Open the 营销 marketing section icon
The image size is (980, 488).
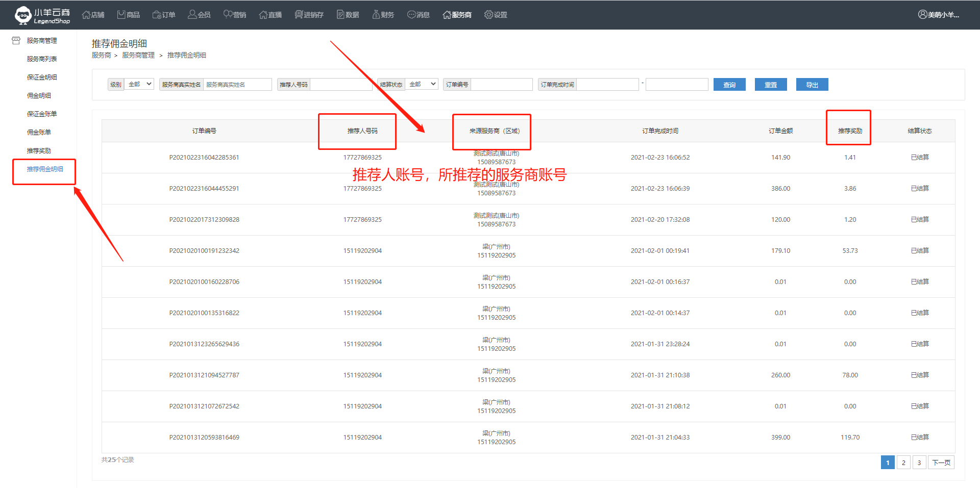[x=228, y=15]
